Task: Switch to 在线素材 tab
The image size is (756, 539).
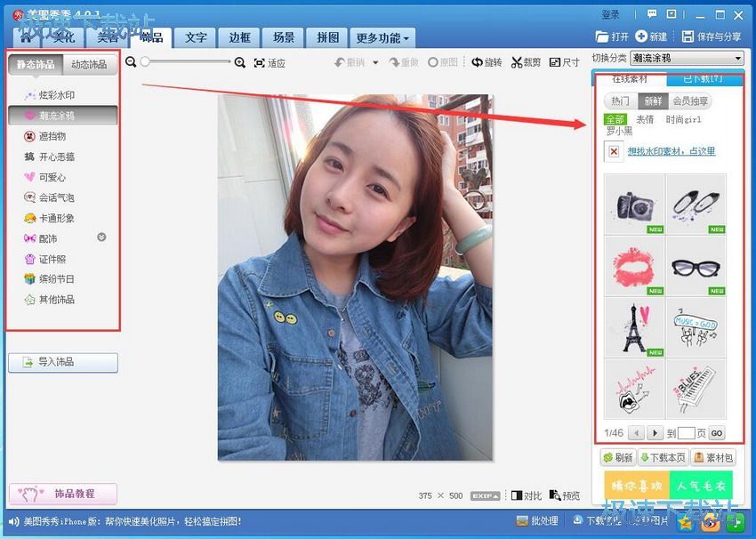Action: pos(630,78)
